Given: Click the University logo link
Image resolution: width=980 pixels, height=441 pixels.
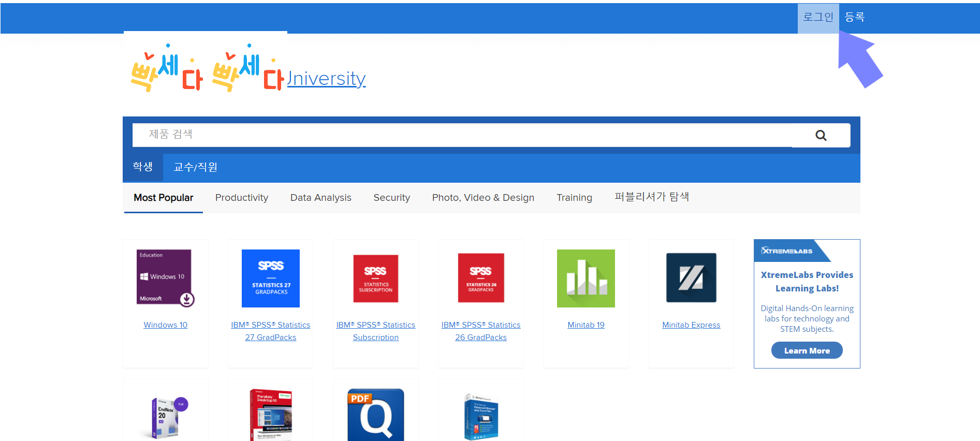Looking at the screenshot, I should (x=326, y=79).
